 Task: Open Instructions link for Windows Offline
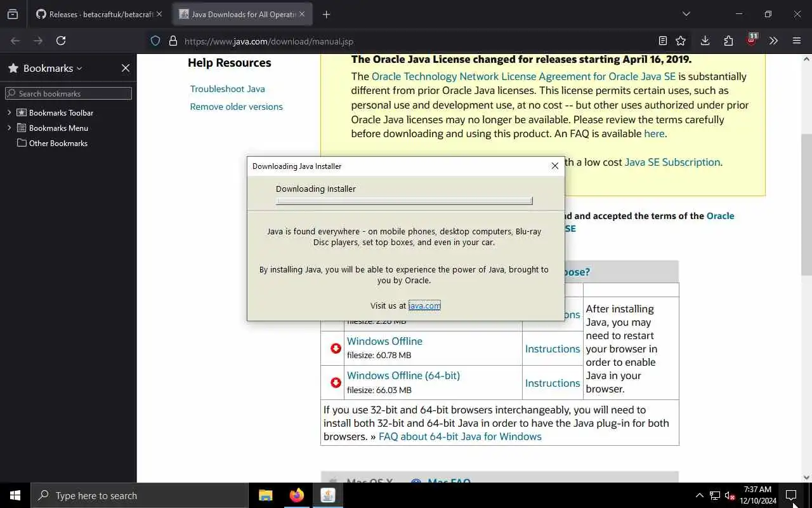pos(553,349)
